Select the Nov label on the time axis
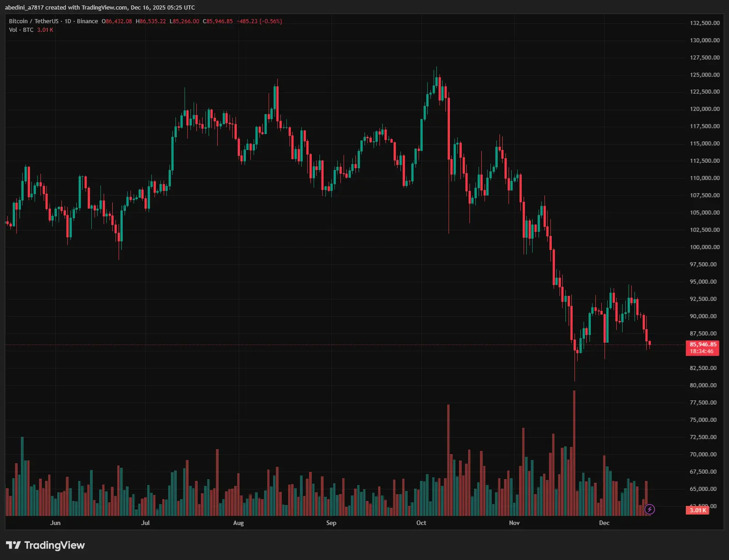 click(514, 523)
